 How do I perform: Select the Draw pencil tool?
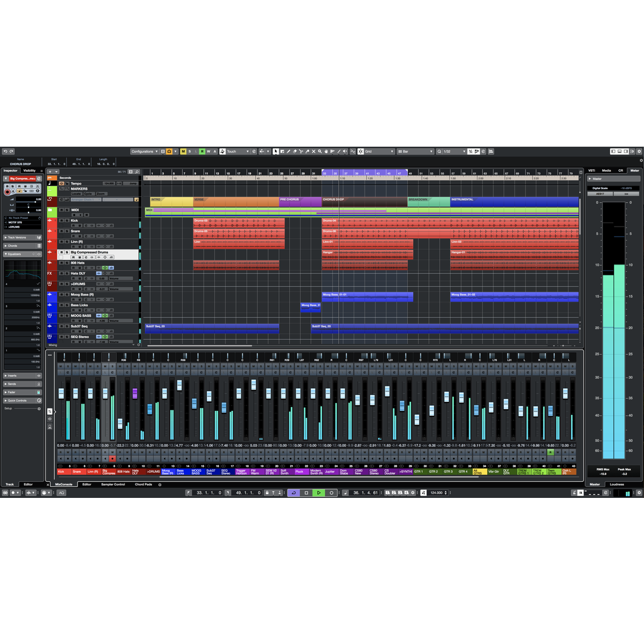click(289, 151)
